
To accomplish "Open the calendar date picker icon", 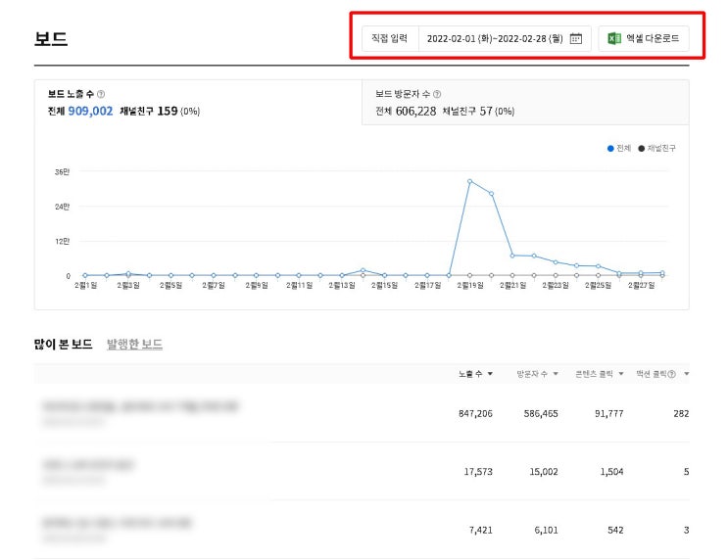I will pos(576,38).
